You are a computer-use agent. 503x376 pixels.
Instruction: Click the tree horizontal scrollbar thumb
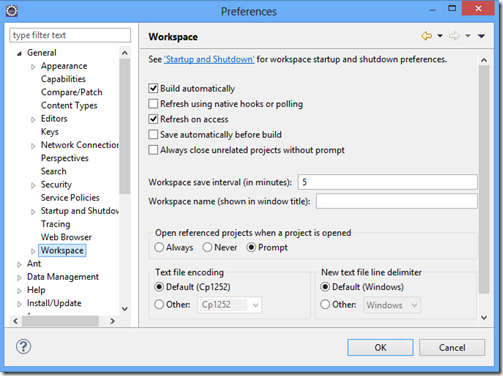[x=60, y=321]
